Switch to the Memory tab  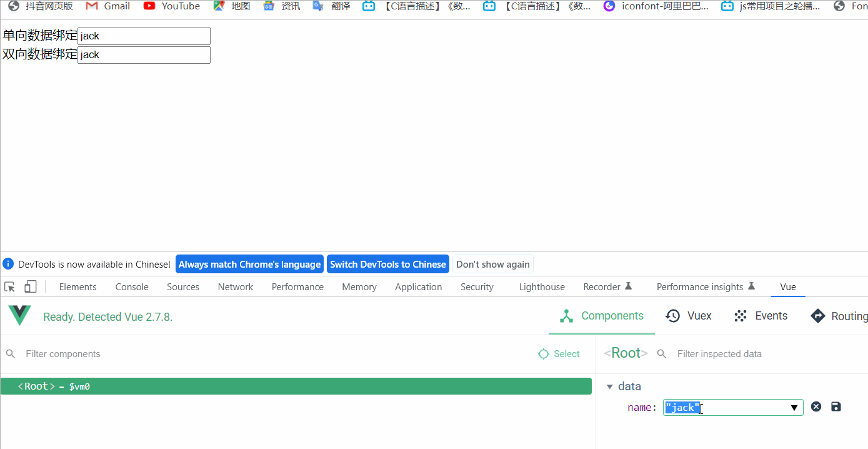[x=359, y=287]
